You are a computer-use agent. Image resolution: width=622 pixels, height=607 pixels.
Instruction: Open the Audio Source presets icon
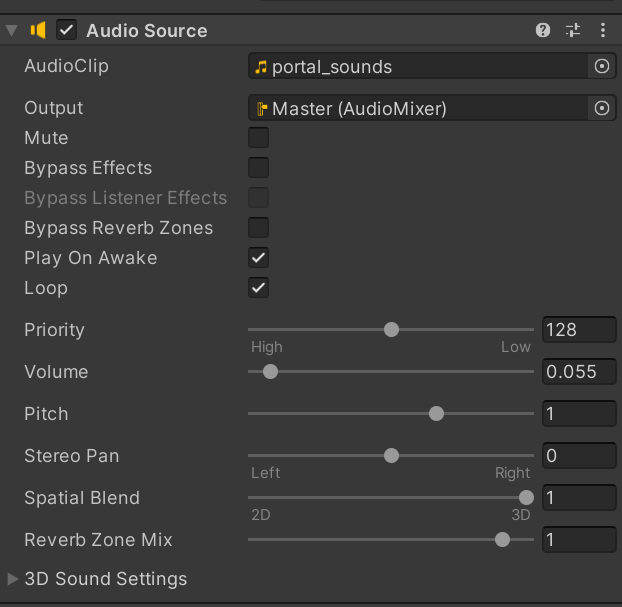[573, 30]
